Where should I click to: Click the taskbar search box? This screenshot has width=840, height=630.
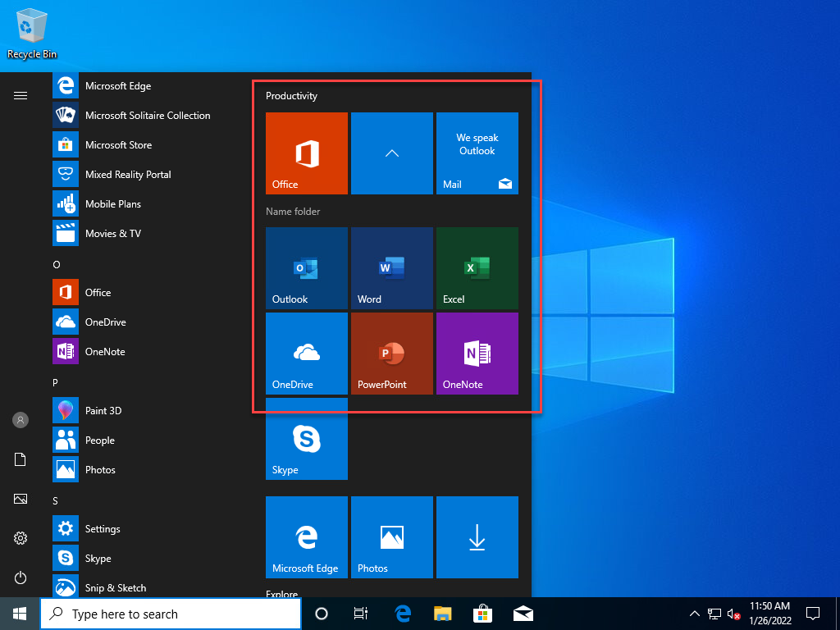pos(171,614)
